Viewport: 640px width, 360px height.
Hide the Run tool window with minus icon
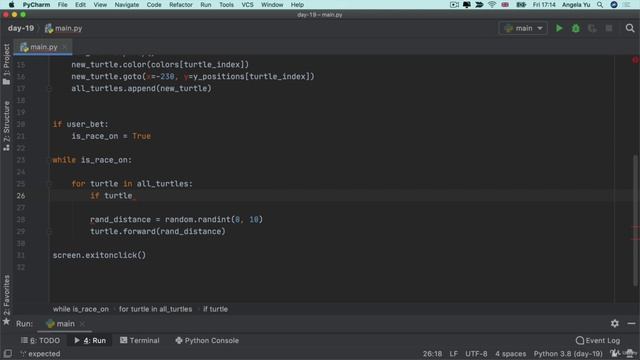pos(631,323)
